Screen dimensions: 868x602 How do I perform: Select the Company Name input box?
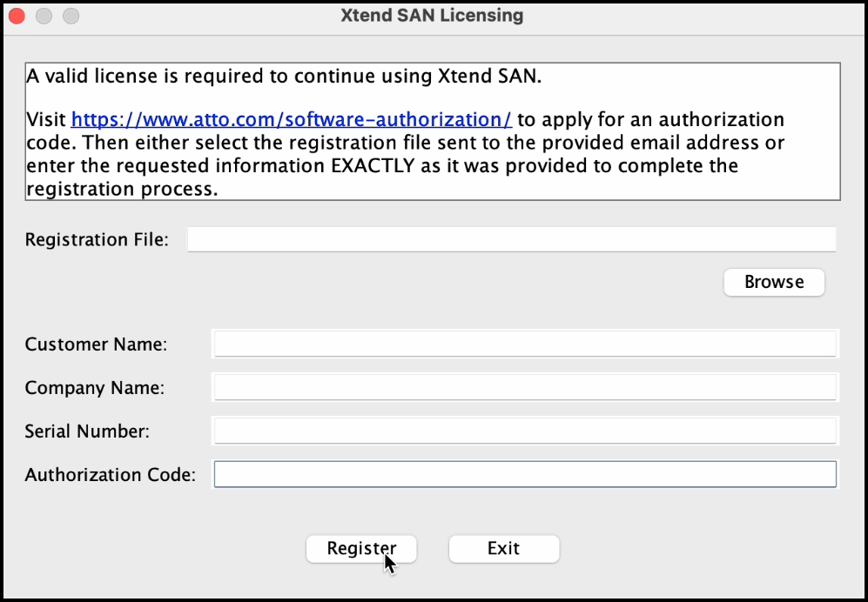(525, 388)
